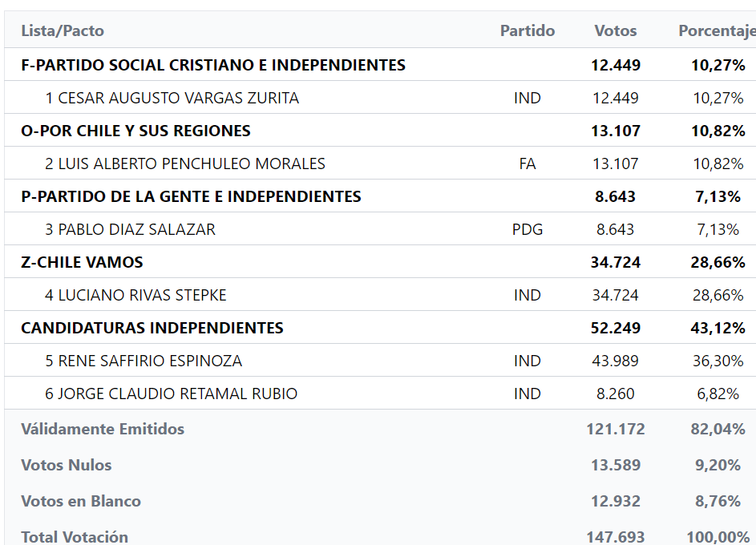Click the Votos column header
The width and height of the screenshot is (756, 545).
615,31
